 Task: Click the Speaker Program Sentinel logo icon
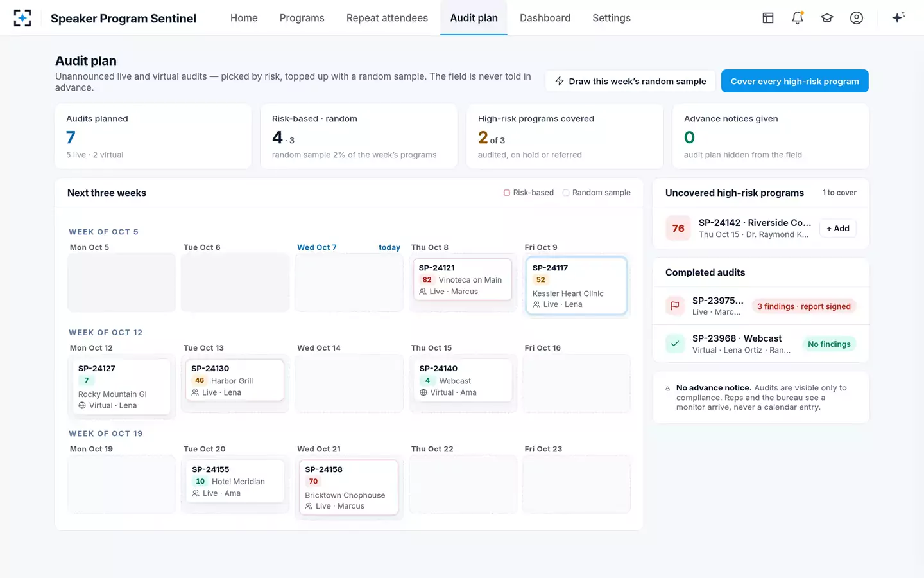(x=22, y=18)
